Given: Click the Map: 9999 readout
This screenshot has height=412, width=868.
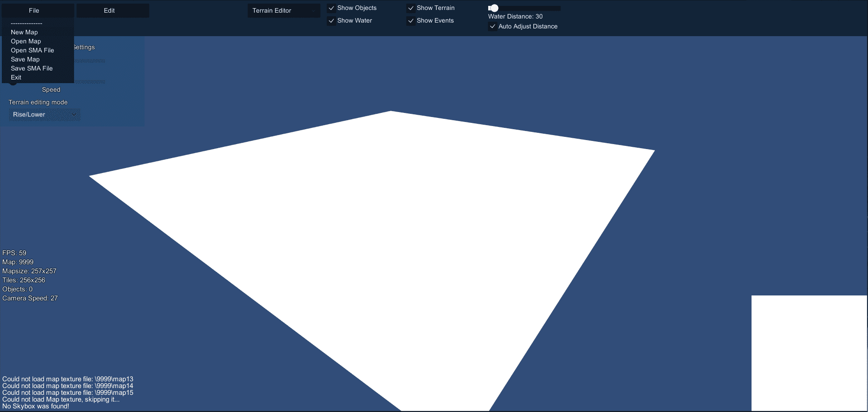Looking at the screenshot, I should pos(18,262).
